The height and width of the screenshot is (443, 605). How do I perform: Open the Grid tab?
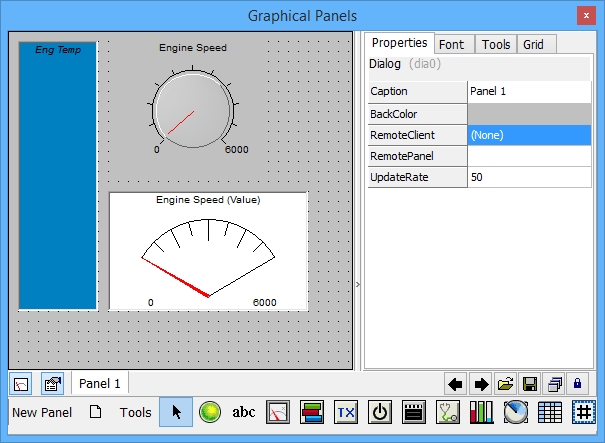pos(534,44)
